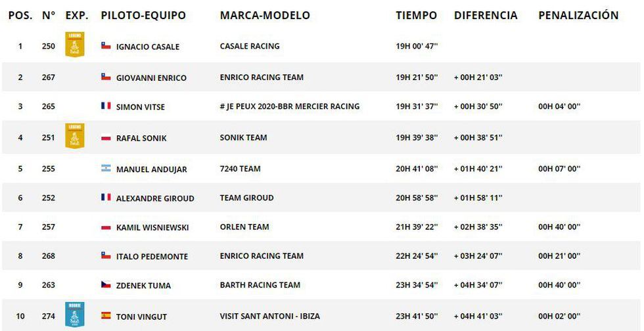This screenshot has height=331, width=644.
Task: Click the DIFERENCIA column header
Action: click(x=486, y=15)
